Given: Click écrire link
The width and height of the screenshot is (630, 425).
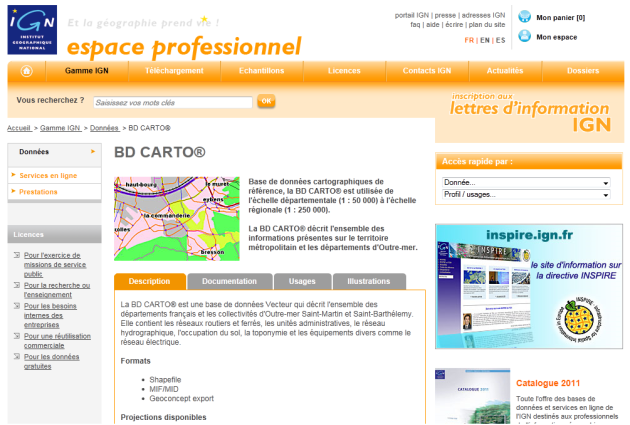Looking at the screenshot, I should [x=454, y=25].
